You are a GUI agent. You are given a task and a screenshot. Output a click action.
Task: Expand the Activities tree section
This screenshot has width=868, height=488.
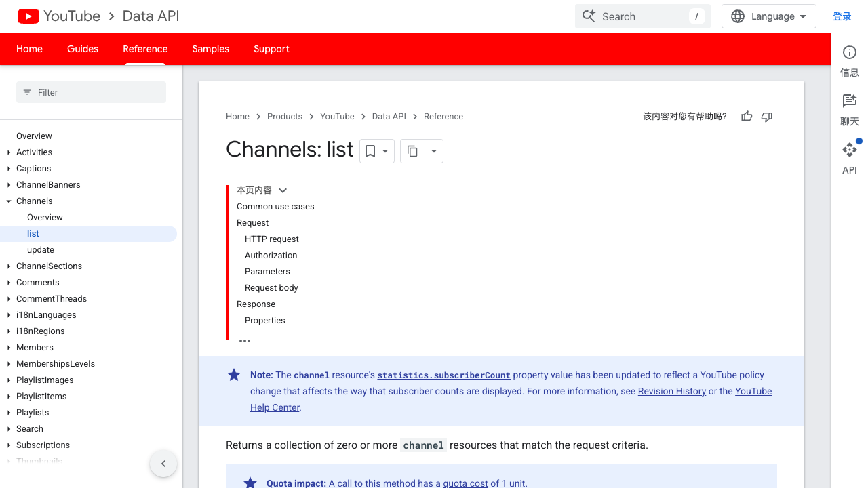click(9, 152)
